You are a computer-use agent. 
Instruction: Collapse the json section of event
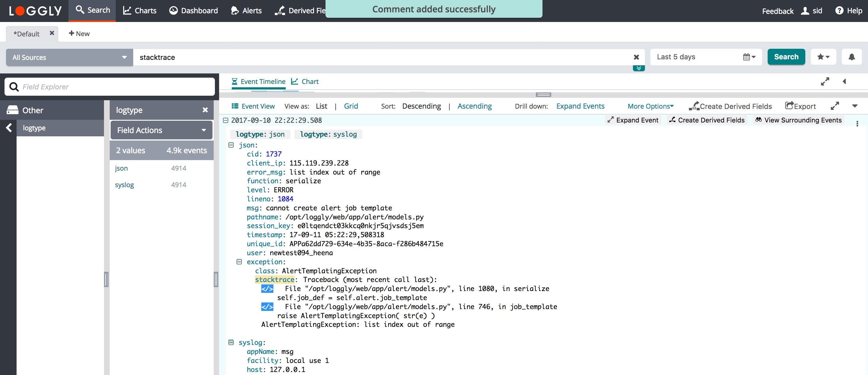click(231, 145)
